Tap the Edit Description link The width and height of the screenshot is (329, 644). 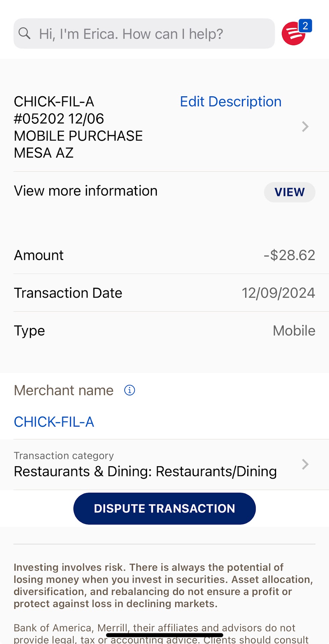tap(231, 102)
